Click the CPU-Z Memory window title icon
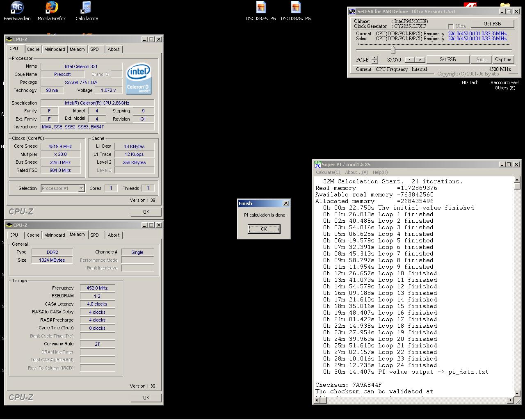 coord(9,225)
